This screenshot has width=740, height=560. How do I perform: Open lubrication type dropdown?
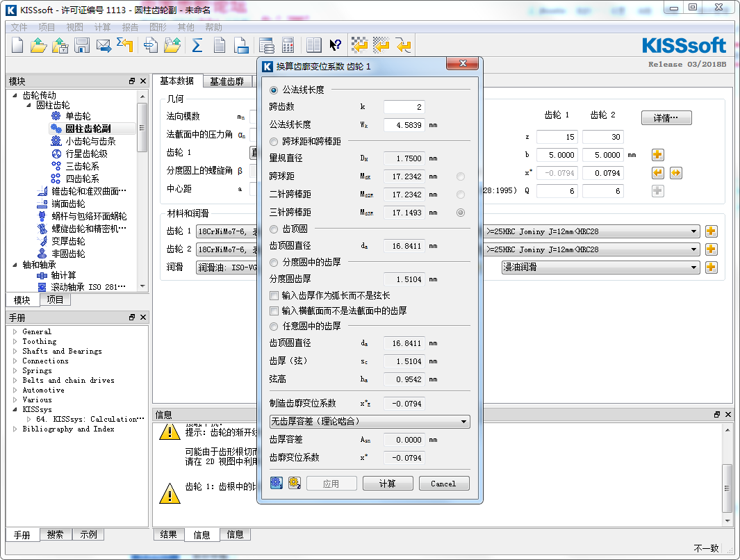(x=600, y=267)
